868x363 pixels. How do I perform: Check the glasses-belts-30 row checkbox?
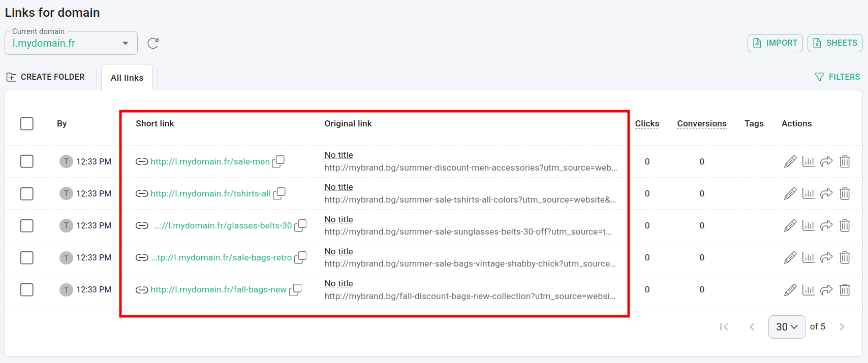27,225
